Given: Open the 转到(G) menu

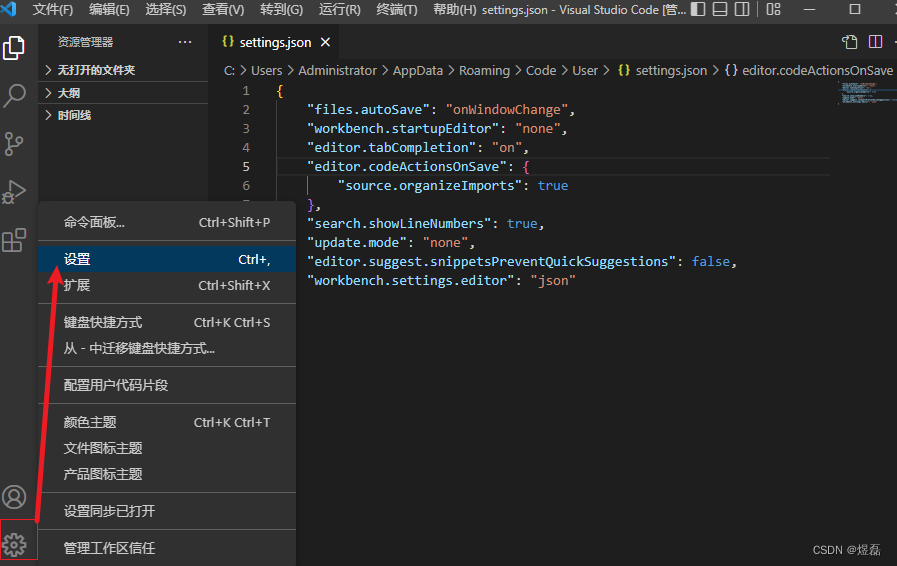Looking at the screenshot, I should pyautogui.click(x=281, y=10).
